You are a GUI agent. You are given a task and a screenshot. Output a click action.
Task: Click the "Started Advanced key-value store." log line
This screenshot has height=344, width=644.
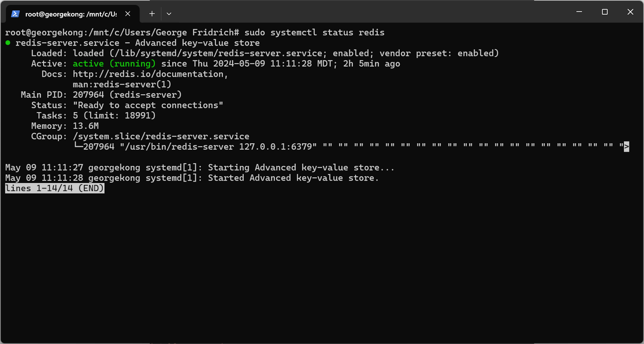tap(293, 178)
